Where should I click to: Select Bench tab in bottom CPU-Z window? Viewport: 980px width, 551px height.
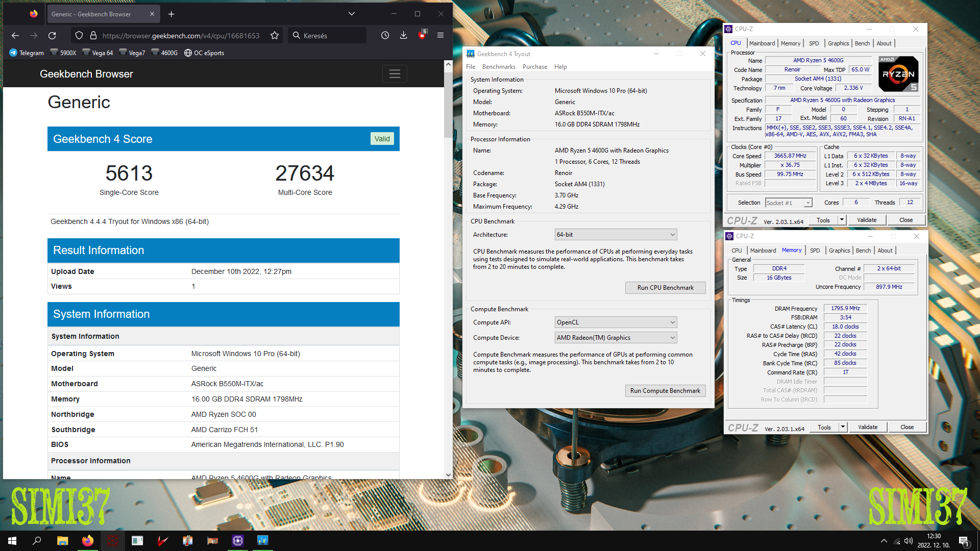click(863, 251)
